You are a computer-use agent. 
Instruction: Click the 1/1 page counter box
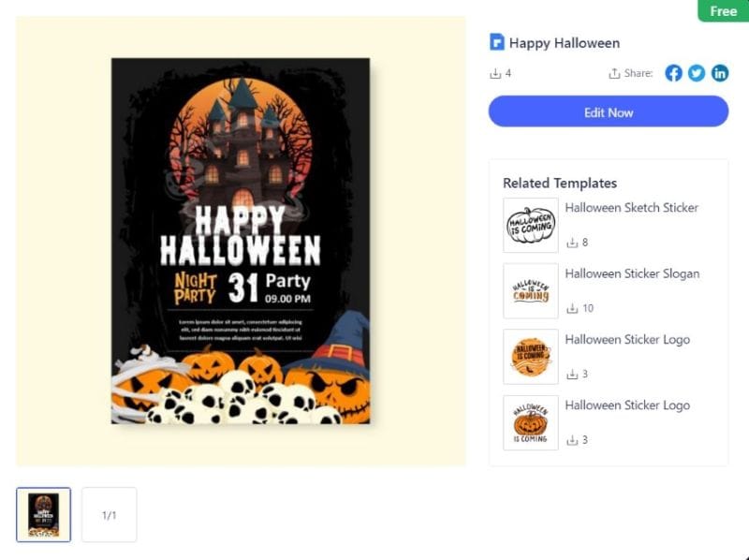[109, 514]
